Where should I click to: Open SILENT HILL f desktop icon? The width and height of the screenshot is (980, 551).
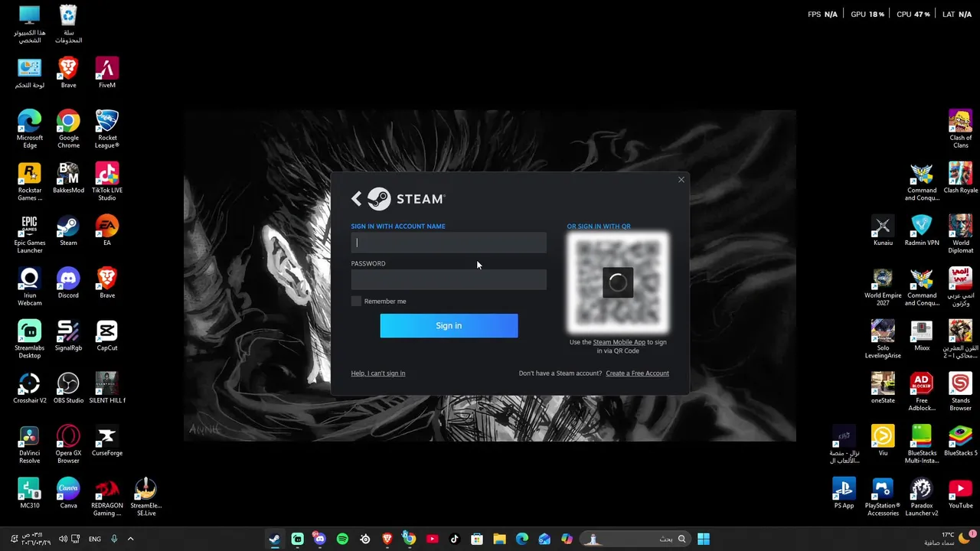(107, 387)
